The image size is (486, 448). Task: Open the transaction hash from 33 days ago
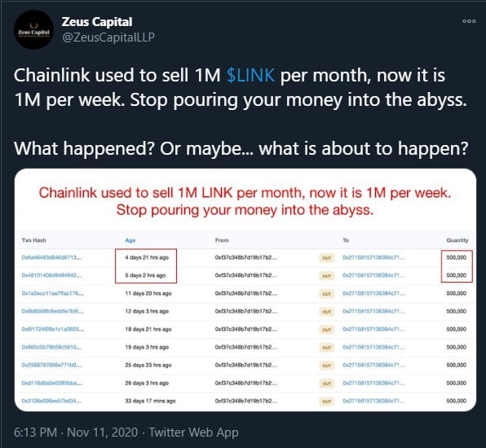click(51, 401)
